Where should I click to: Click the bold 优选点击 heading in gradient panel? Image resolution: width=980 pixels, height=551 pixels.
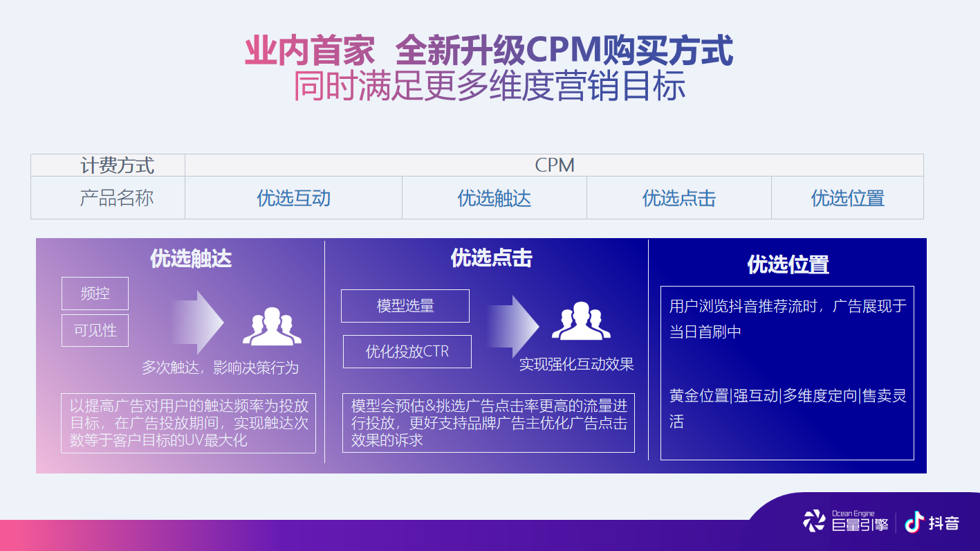click(492, 258)
